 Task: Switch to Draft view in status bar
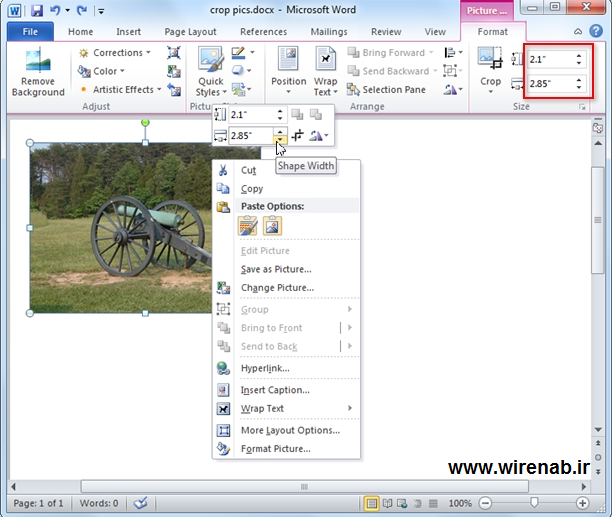pyautogui.click(x=434, y=503)
